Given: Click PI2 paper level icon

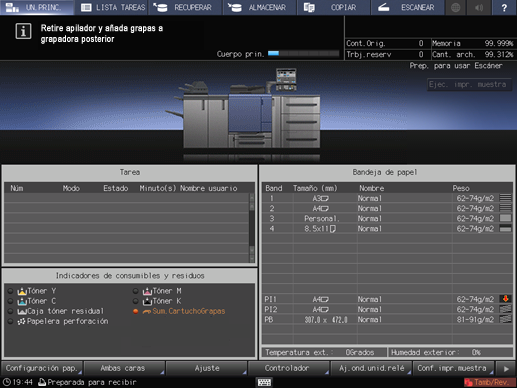Looking at the screenshot, I should (505, 309).
